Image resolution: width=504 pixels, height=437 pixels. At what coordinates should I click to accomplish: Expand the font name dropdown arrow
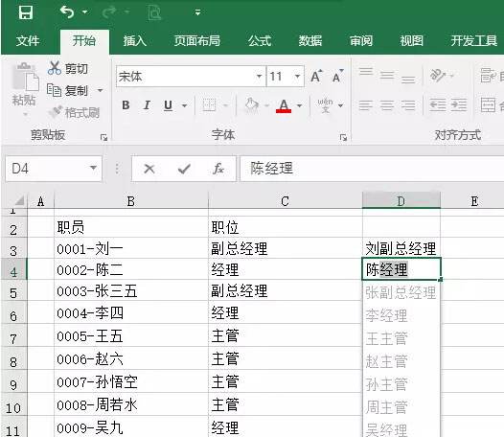pos(259,77)
